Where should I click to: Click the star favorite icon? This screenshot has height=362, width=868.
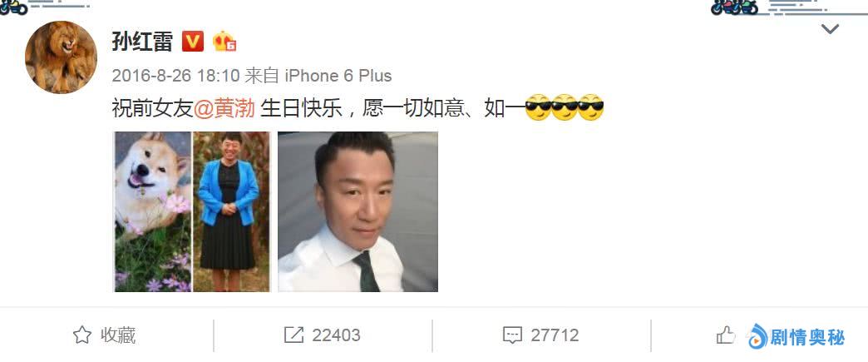pyautogui.click(x=82, y=335)
